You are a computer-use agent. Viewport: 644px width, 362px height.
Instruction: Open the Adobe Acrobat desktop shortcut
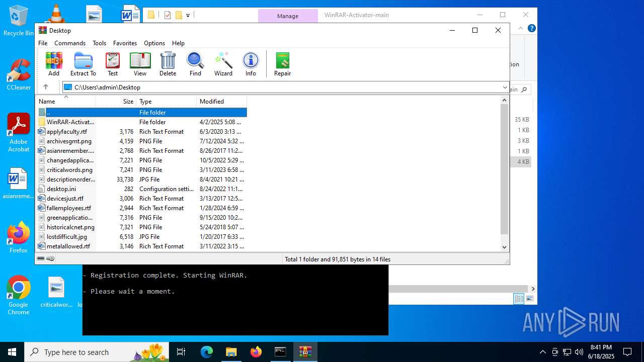pyautogui.click(x=19, y=133)
